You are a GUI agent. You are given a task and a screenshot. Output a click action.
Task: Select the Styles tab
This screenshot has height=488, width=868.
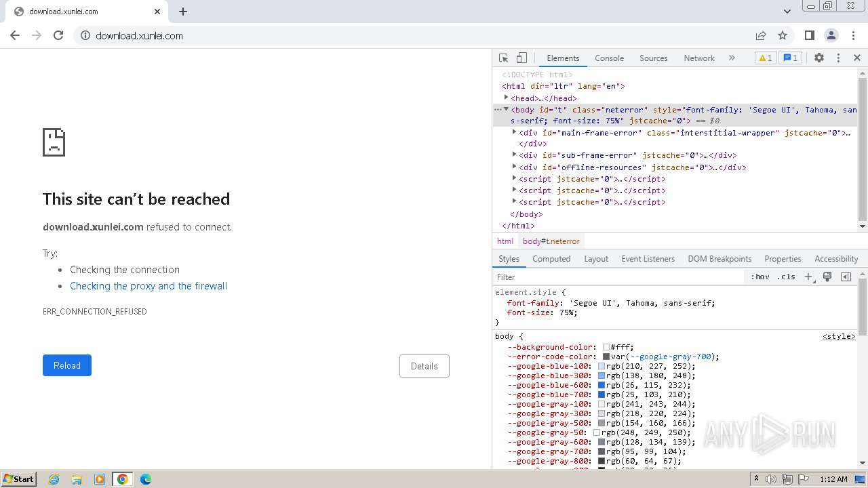pyautogui.click(x=509, y=259)
